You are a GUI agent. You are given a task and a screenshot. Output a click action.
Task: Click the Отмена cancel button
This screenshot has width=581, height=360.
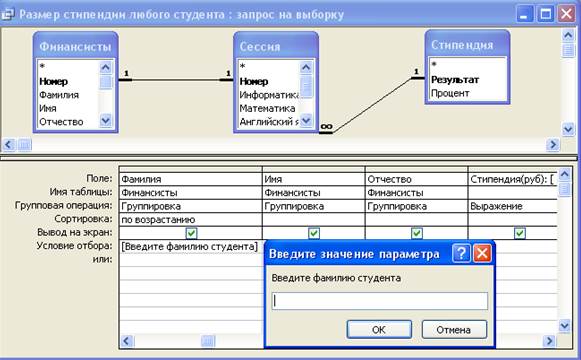pyautogui.click(x=454, y=330)
